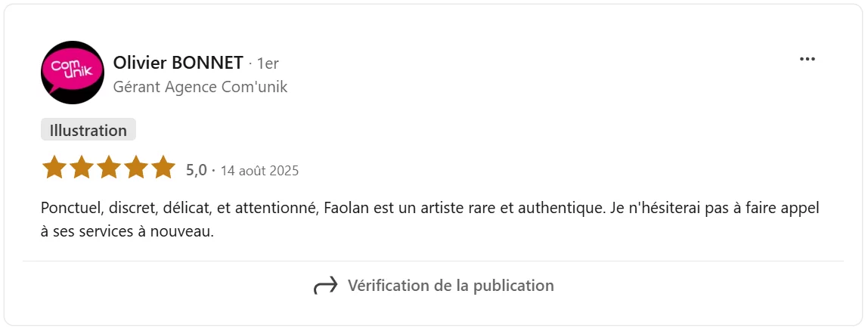
Task: Click the Com'unik pink logo avatar
Action: point(72,73)
